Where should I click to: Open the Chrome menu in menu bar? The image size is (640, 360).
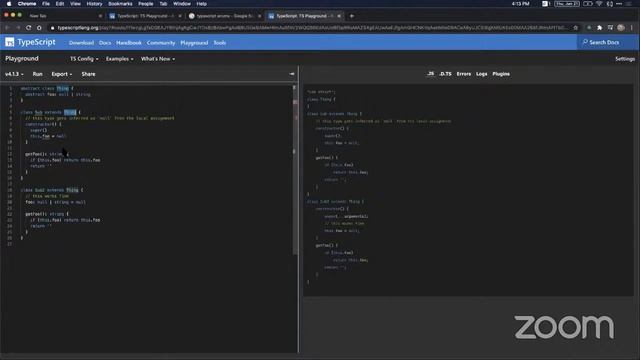[x=27, y=4]
